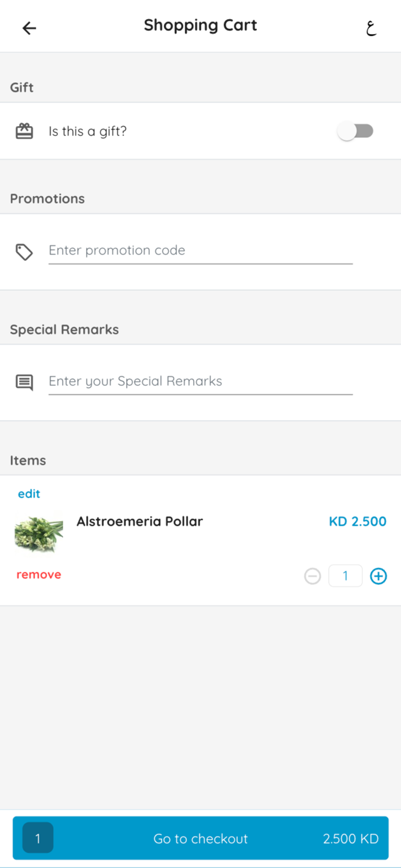
Task: Tap the 'Is this a gift?' label
Action: pyautogui.click(x=87, y=131)
